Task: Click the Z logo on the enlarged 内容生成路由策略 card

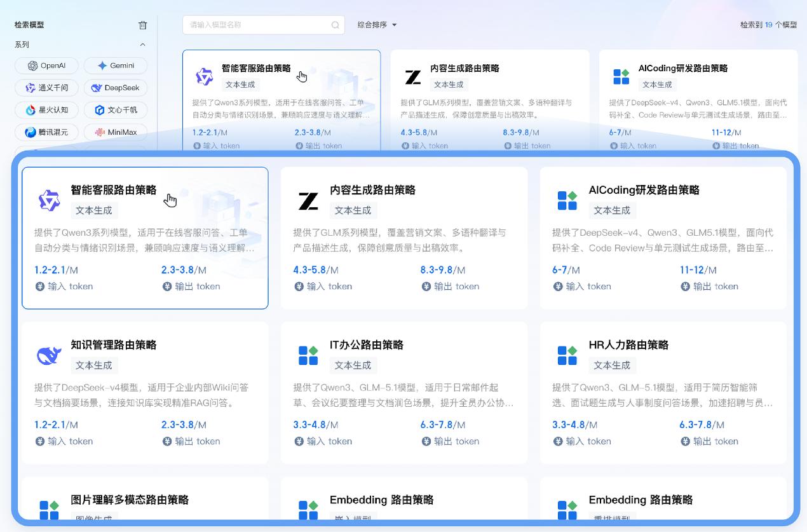Action: [x=308, y=200]
